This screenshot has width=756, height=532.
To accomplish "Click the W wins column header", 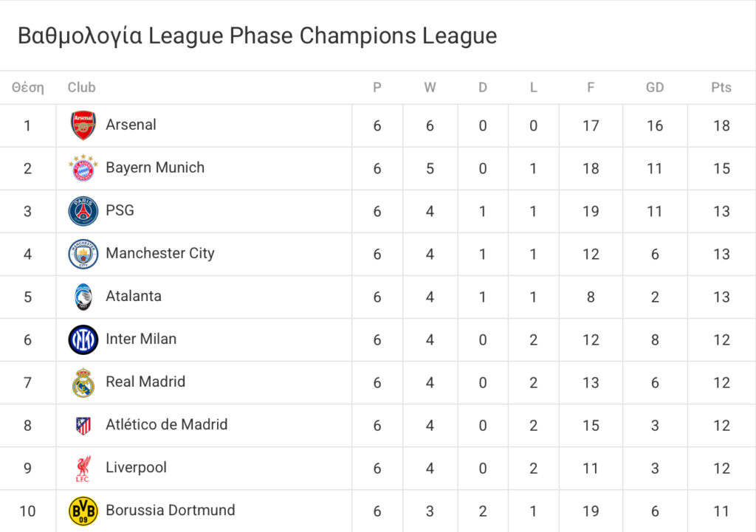I will pos(430,87).
